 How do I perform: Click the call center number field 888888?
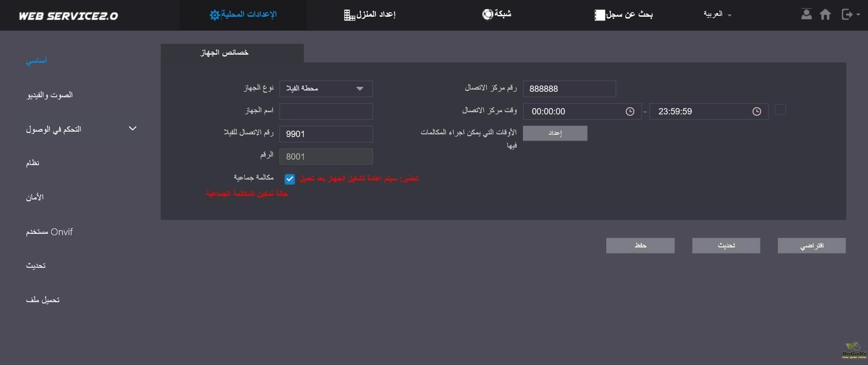point(569,89)
